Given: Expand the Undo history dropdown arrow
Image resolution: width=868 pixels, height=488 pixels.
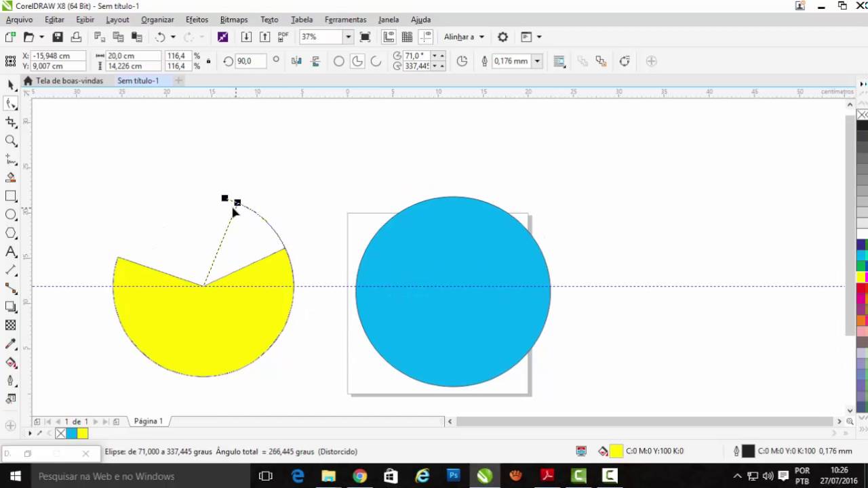Looking at the screenshot, I should [x=173, y=37].
